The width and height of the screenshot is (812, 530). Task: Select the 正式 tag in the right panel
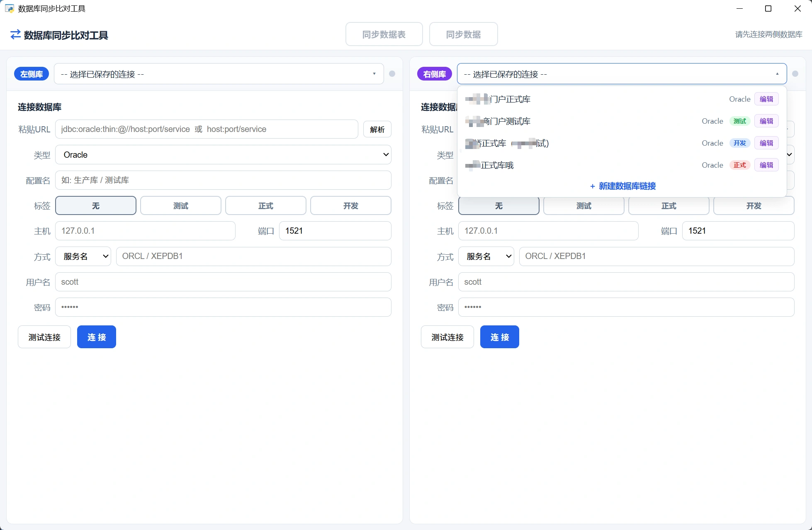[669, 206]
